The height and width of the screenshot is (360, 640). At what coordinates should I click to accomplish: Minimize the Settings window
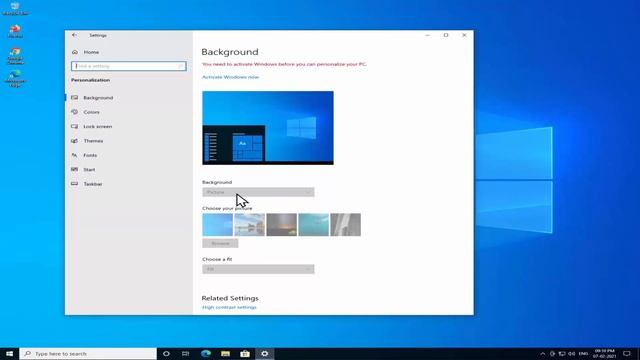427,35
